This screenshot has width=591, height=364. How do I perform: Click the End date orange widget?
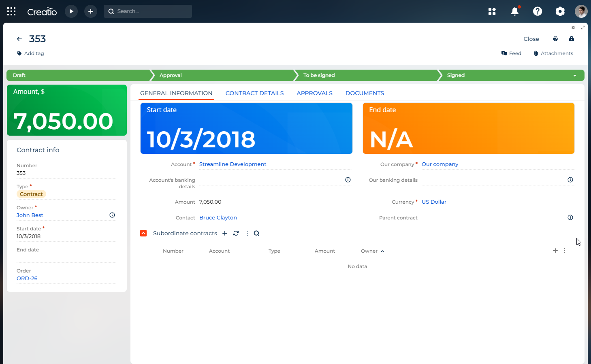tap(469, 128)
